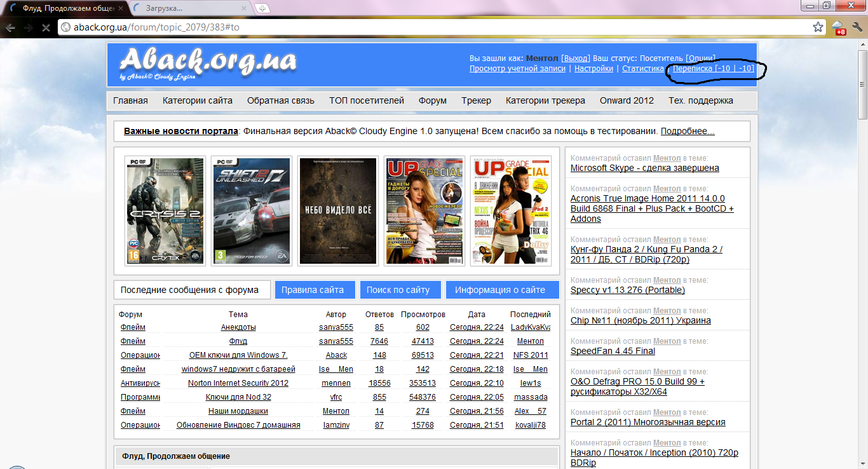
Task: Stop page loading with the X button
Action: click(46, 27)
